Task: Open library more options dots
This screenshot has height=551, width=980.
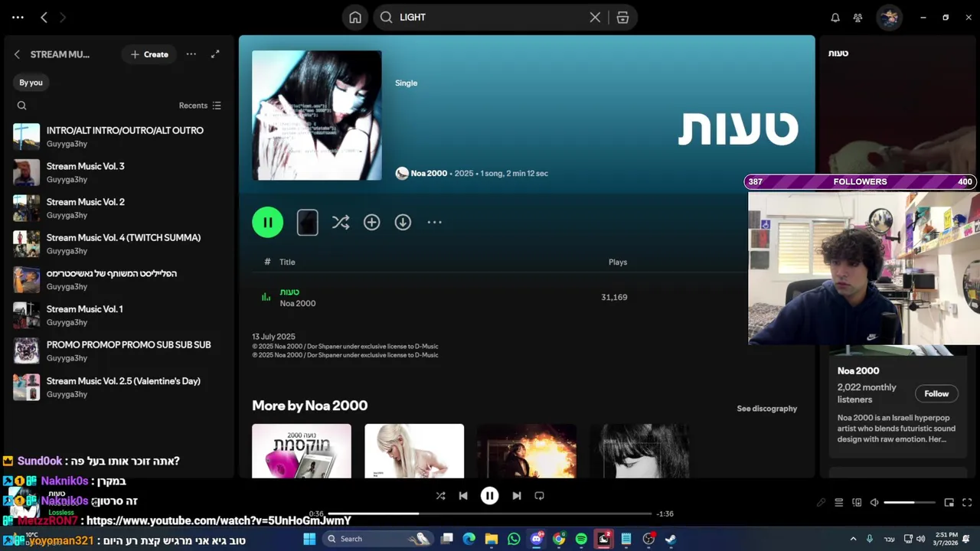Action: (191, 54)
